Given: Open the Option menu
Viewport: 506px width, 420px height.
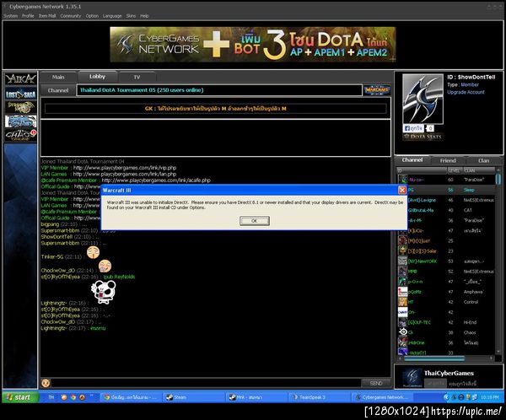Looking at the screenshot, I should (92, 16).
